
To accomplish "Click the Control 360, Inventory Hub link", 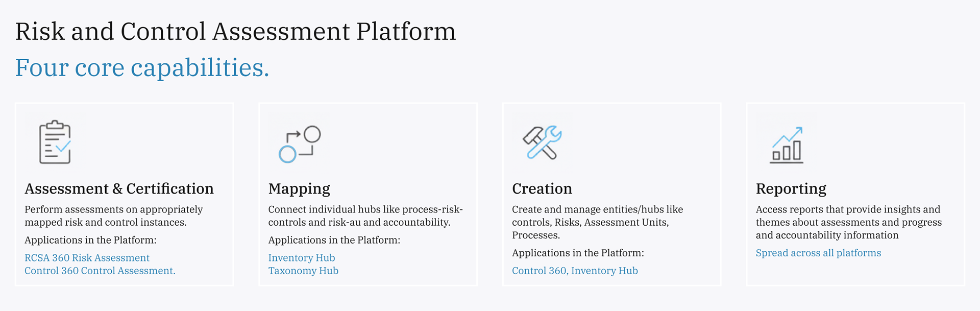I will (575, 271).
